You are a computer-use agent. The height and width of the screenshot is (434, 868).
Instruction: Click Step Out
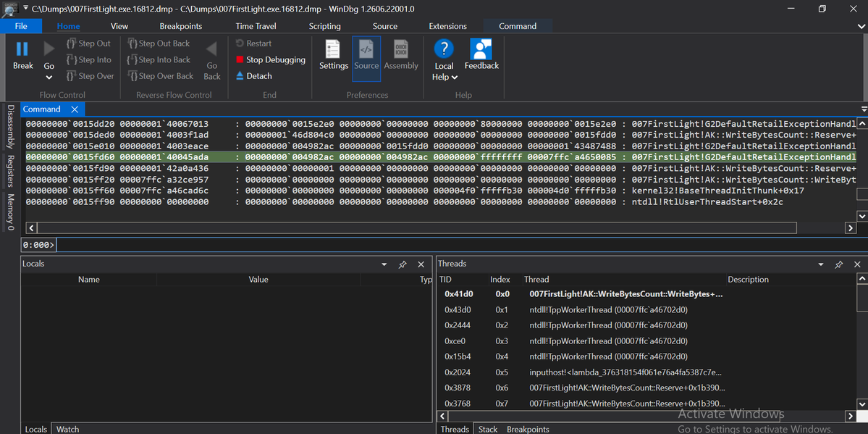[x=88, y=43]
